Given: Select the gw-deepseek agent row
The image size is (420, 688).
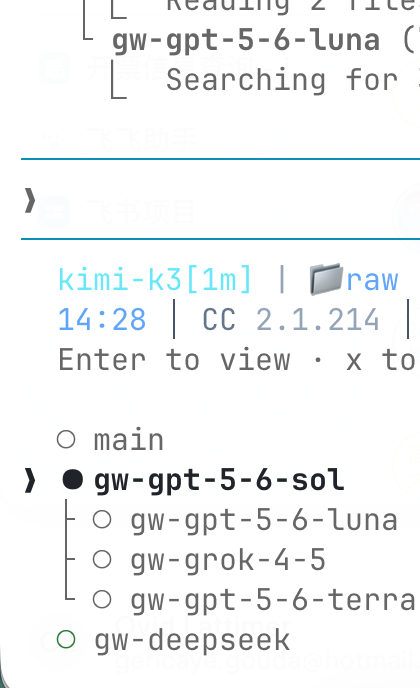Looking at the screenshot, I should pos(173,640).
